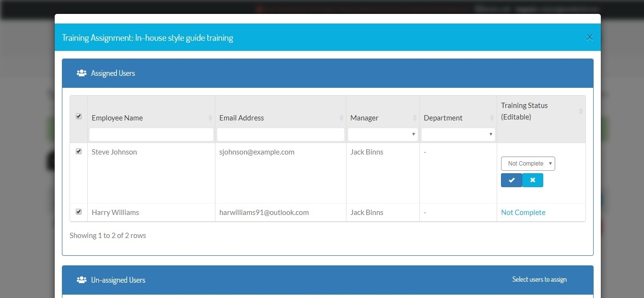Click the Un-assigned Users group icon
Viewport: 644px width, 298px height.
point(82,280)
